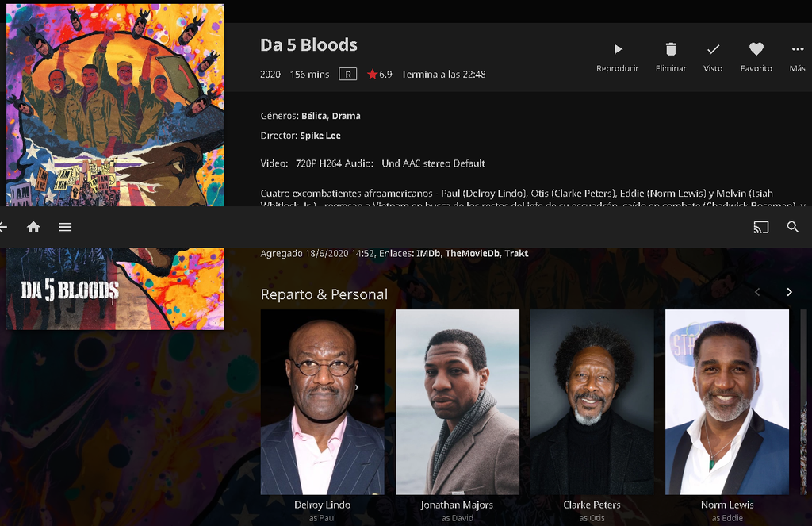The height and width of the screenshot is (526, 812).
Task: Click the Da 5 Bloods title
Action: 308,45
